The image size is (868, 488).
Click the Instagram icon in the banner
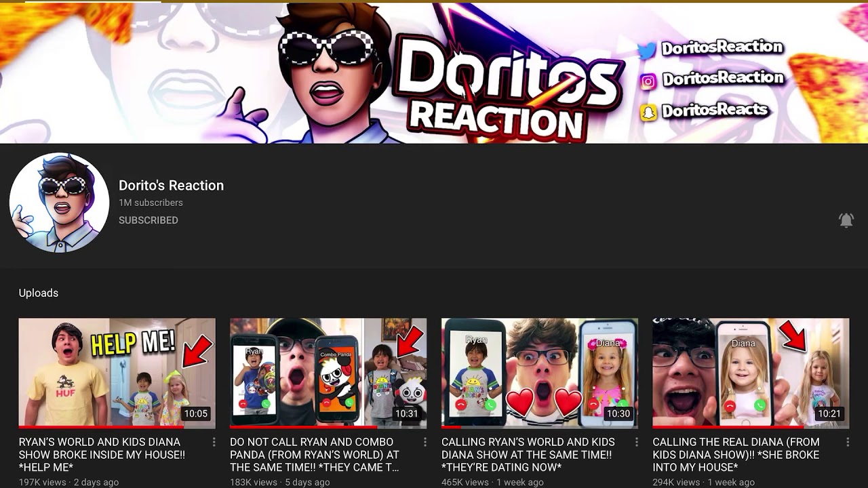(648, 81)
